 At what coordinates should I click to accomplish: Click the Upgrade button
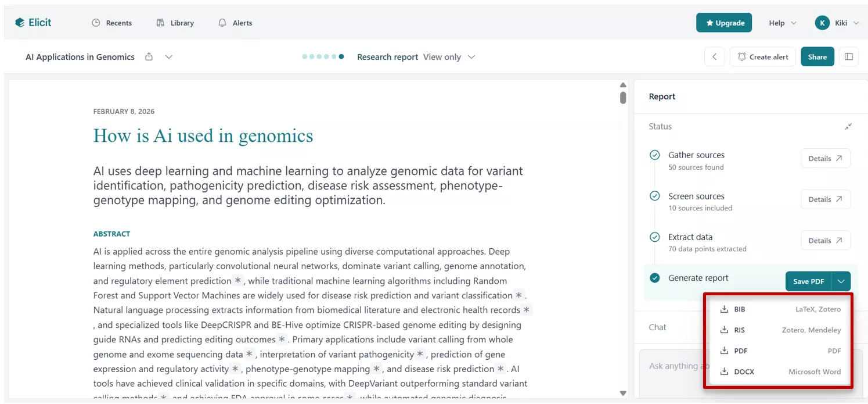coord(724,23)
